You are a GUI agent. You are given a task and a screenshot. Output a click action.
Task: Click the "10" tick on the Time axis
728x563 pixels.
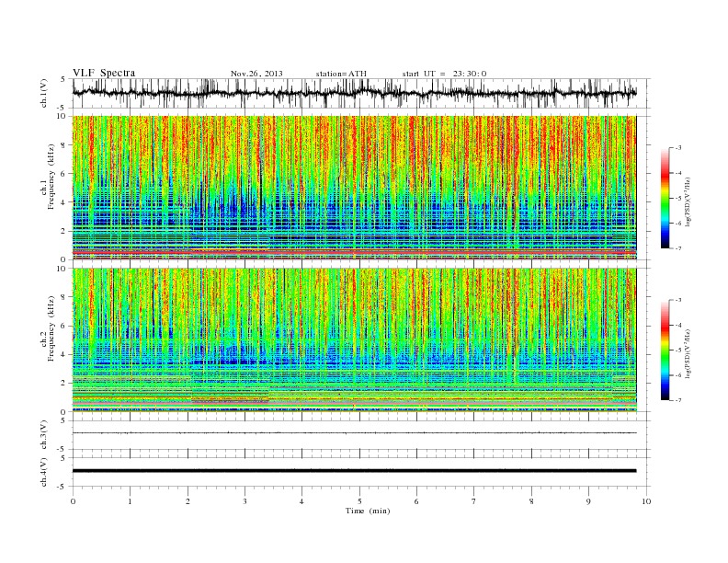[646, 501]
